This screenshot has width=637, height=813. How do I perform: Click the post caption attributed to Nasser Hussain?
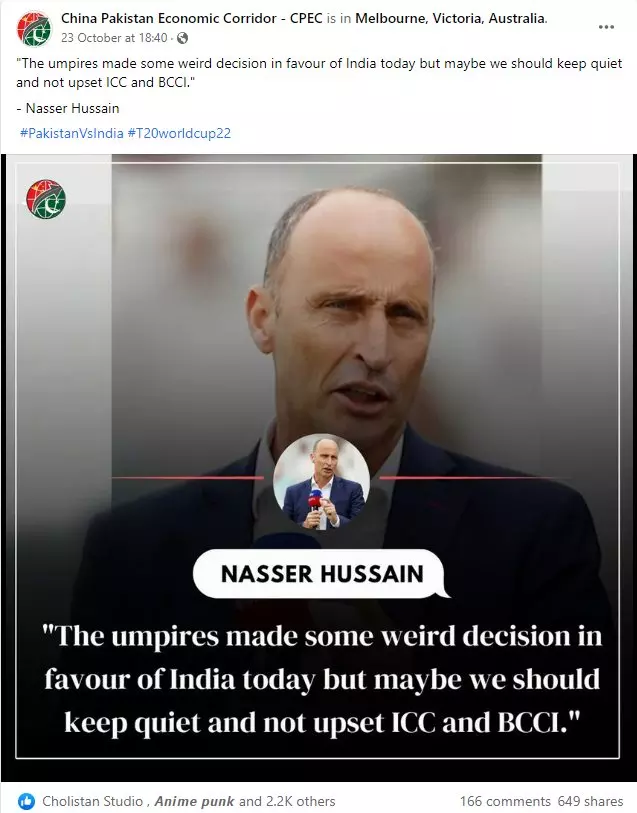(319, 73)
